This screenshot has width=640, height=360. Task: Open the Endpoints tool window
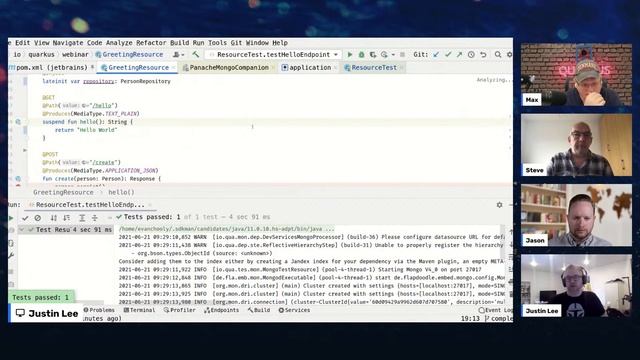pos(222,310)
